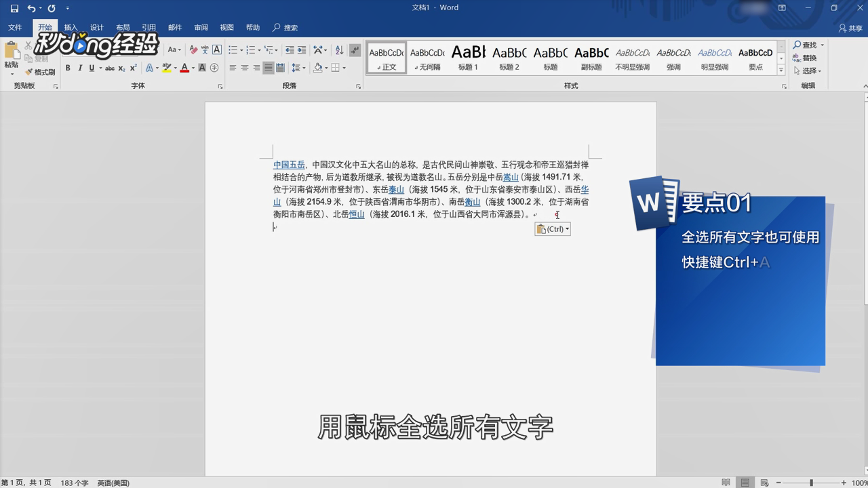Click the 中国五岳 hyperlink in document
868x488 pixels.
point(289,164)
